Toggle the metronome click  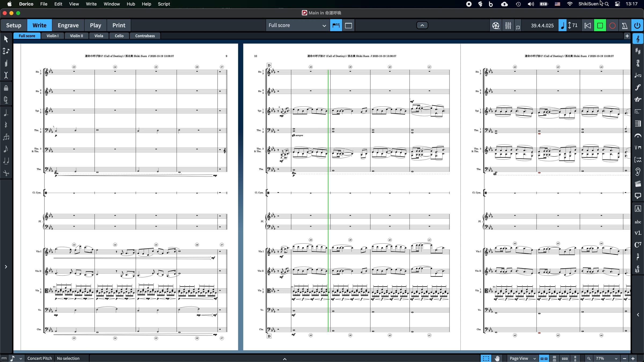click(625, 25)
